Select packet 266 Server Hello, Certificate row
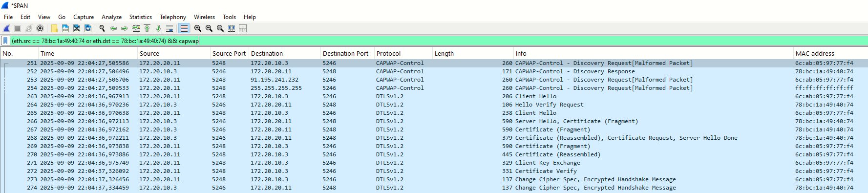 434,121
